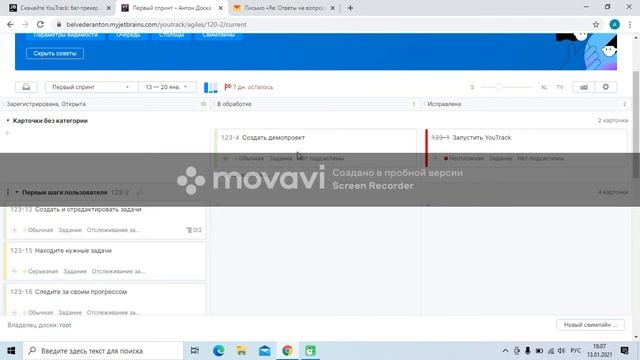Click the Серьезная priority on card 123-15

point(43,271)
